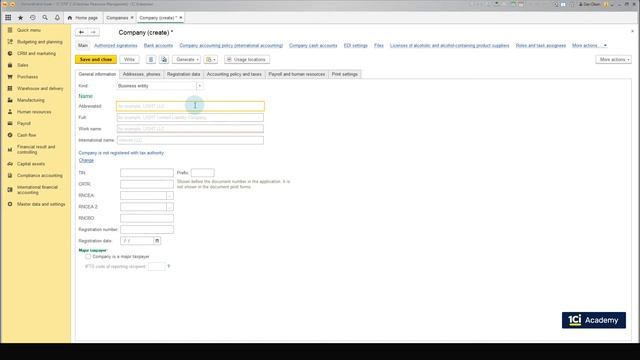Click the list icon next to Write

pyautogui.click(x=151, y=60)
